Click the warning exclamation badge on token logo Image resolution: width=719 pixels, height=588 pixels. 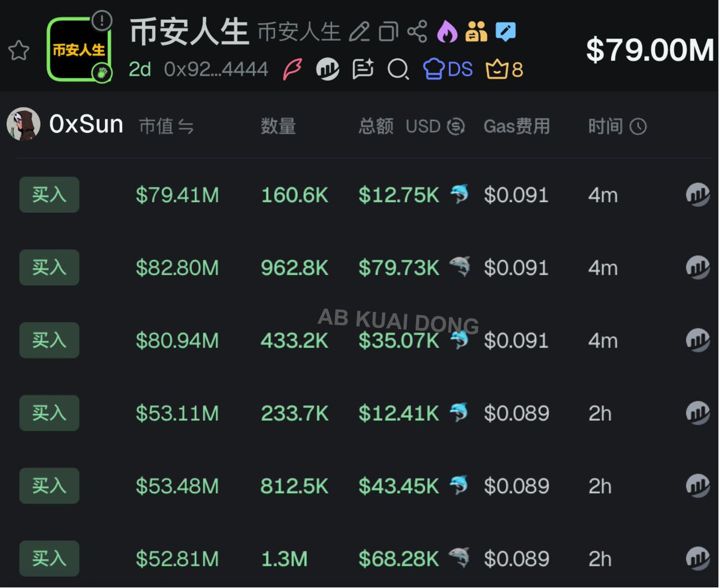pos(102,21)
